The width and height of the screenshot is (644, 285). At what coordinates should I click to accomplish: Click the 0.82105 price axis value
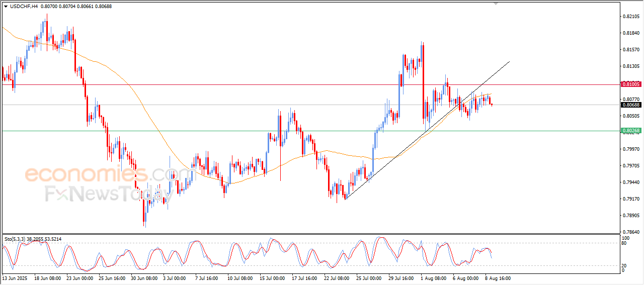click(x=631, y=17)
